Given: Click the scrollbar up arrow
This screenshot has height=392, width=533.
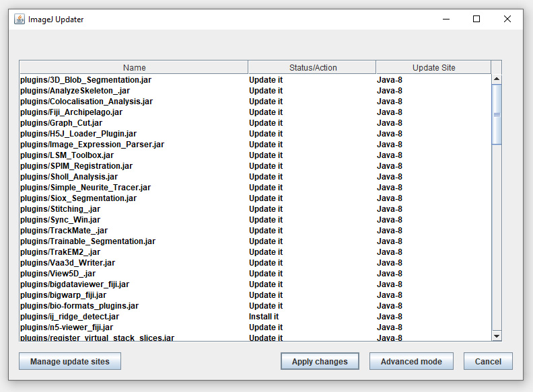Looking at the screenshot, I should (x=497, y=79).
